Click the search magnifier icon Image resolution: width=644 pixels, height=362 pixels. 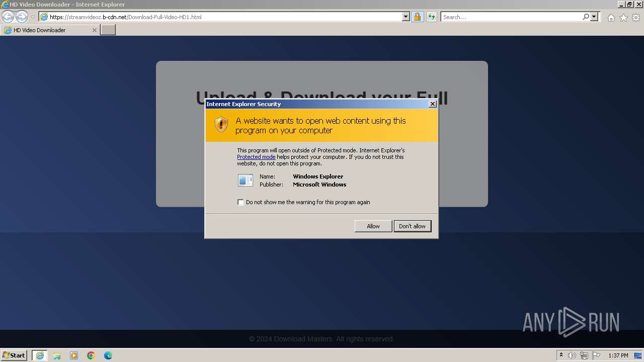[x=586, y=17]
